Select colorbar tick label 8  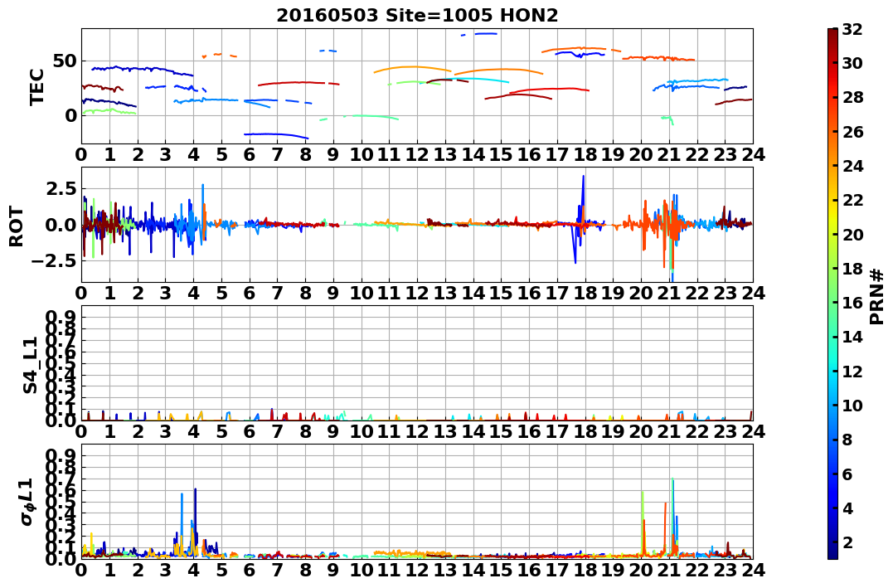click(847, 440)
